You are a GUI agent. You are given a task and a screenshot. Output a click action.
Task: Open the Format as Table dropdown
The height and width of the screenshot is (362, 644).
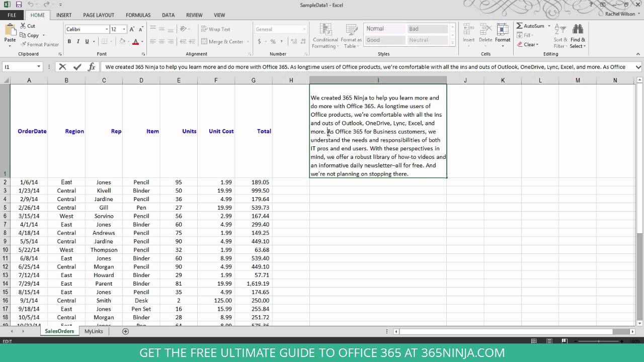click(x=351, y=36)
